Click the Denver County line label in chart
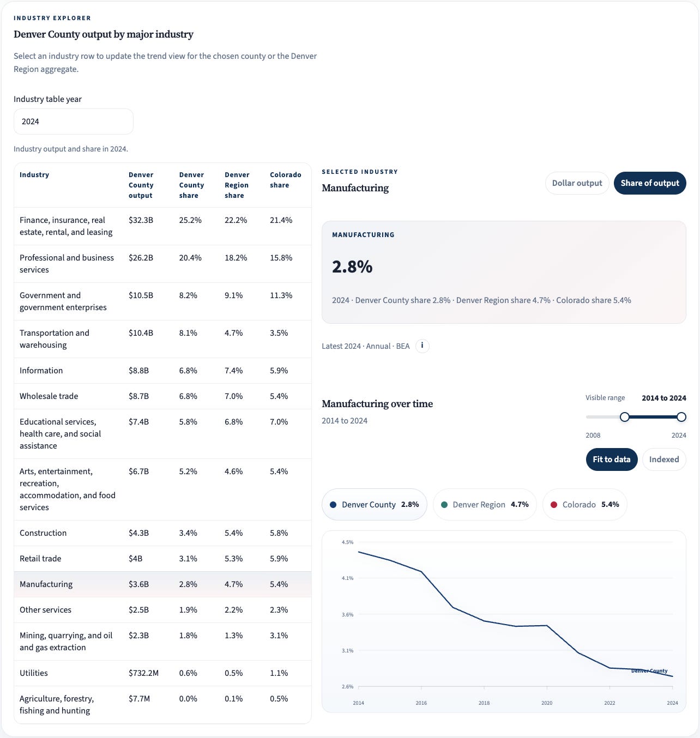This screenshot has width=700, height=738. click(x=649, y=671)
